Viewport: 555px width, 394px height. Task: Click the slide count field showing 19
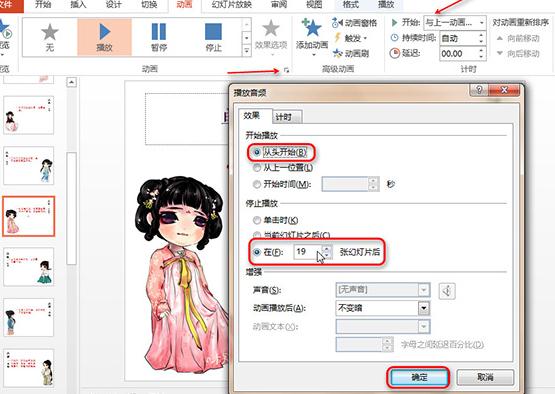click(308, 252)
